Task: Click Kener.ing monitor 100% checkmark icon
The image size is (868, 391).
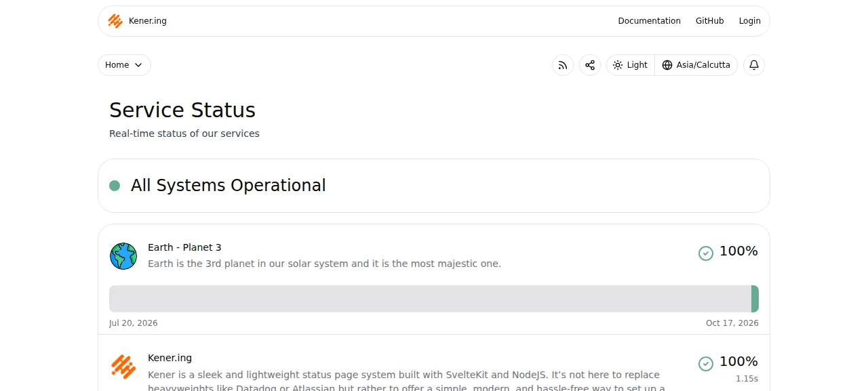Action: pos(706,364)
